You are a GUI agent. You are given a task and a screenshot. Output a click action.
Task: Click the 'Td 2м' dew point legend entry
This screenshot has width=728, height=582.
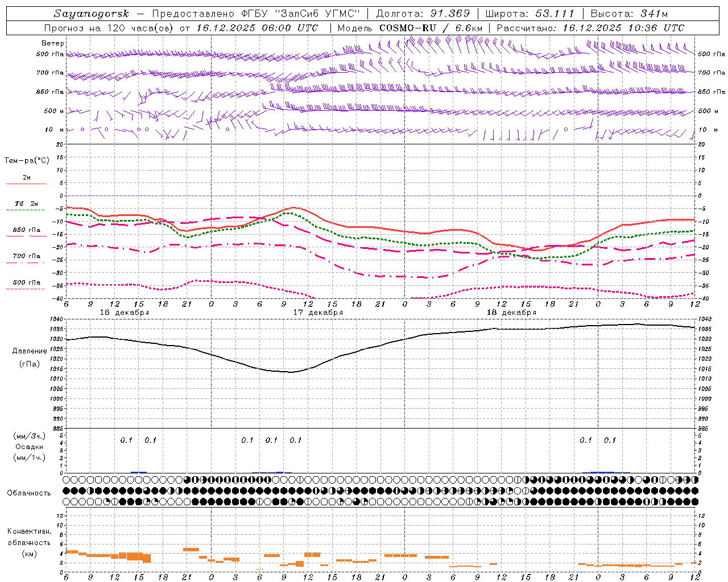pos(26,203)
